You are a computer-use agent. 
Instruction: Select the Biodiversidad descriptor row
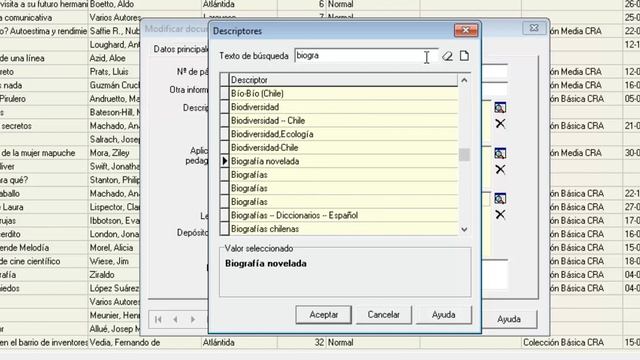(344, 107)
